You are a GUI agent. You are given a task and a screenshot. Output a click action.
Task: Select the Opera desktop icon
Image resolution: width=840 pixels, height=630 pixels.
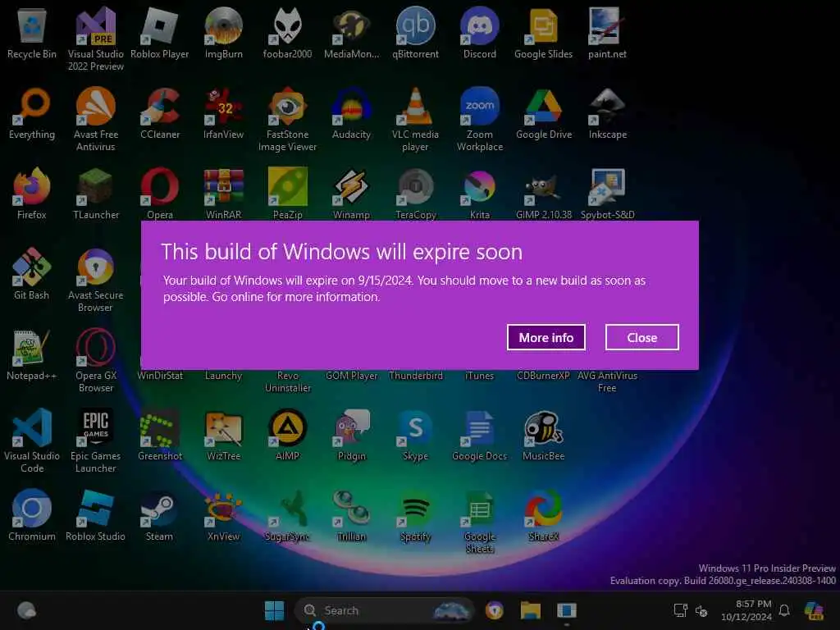(160, 194)
